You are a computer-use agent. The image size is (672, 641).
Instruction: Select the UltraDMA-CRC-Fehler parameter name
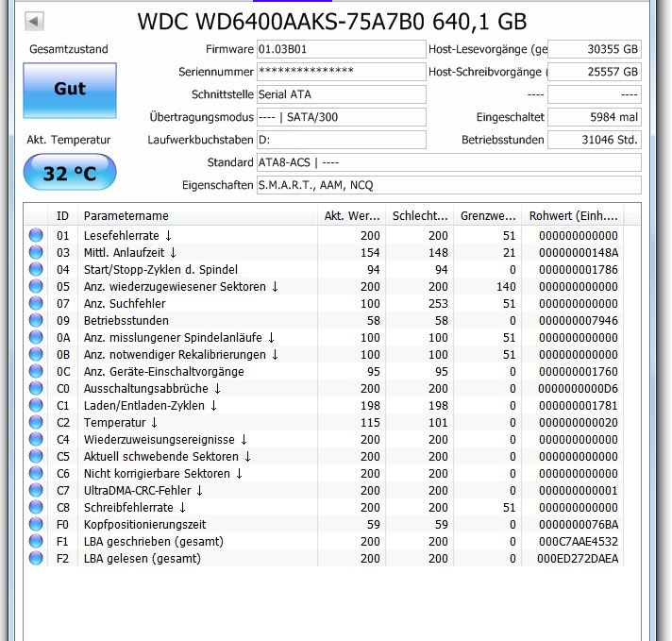coord(143,491)
